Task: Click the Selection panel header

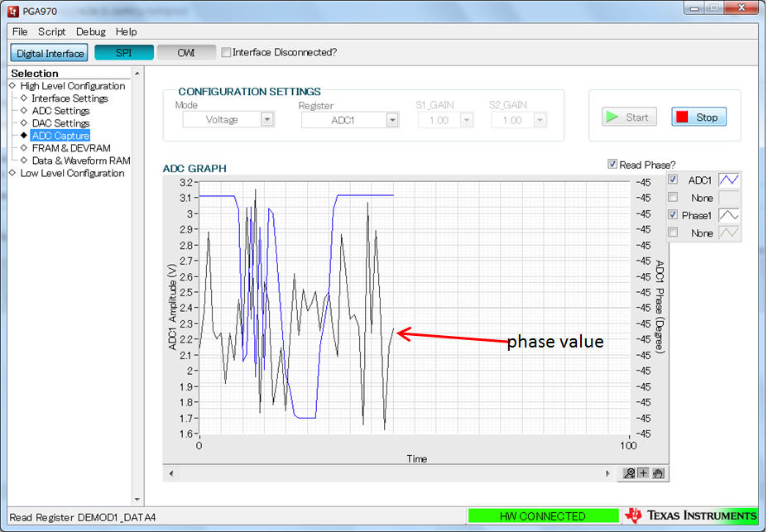Action: click(x=35, y=74)
